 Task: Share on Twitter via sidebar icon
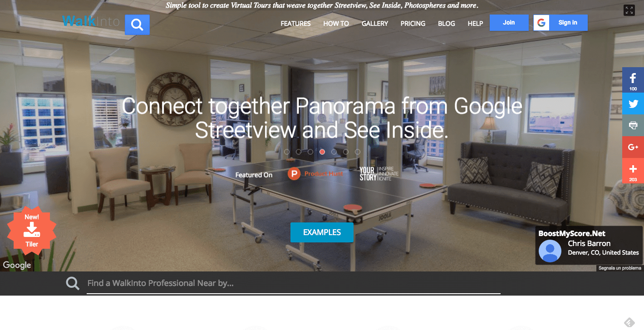point(633,103)
